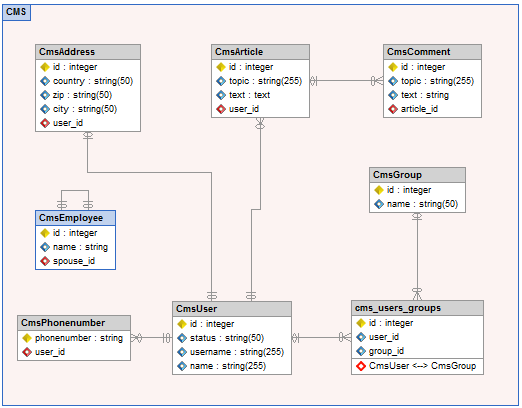Click the yellow primary key icon in CmsAddress
This screenshot has height=408, width=522.
click(x=45, y=67)
